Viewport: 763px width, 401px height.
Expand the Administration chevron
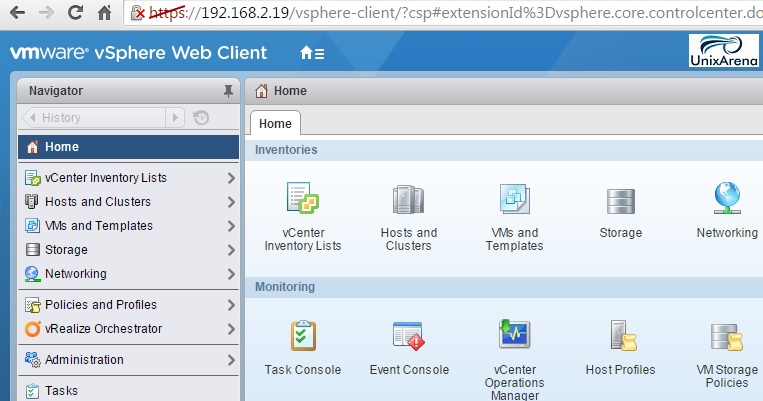(x=231, y=360)
